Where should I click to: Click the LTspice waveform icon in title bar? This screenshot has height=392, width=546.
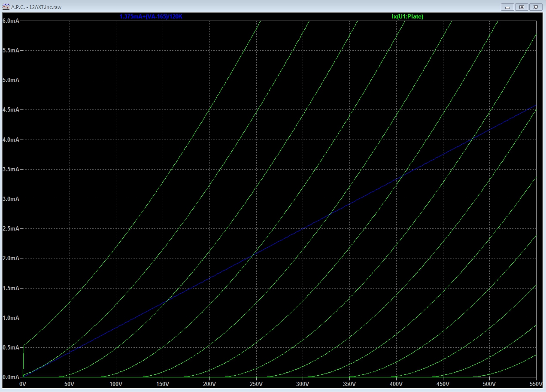tap(6, 7)
